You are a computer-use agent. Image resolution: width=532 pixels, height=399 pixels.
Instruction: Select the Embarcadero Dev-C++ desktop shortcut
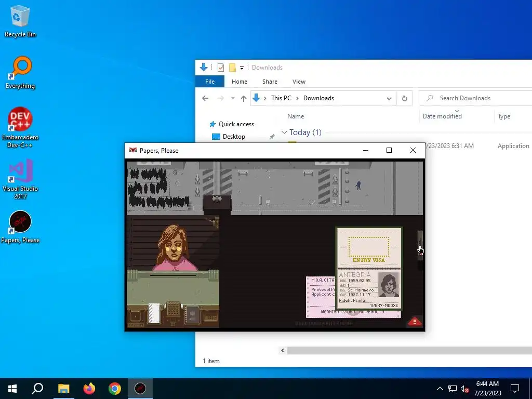click(x=20, y=128)
